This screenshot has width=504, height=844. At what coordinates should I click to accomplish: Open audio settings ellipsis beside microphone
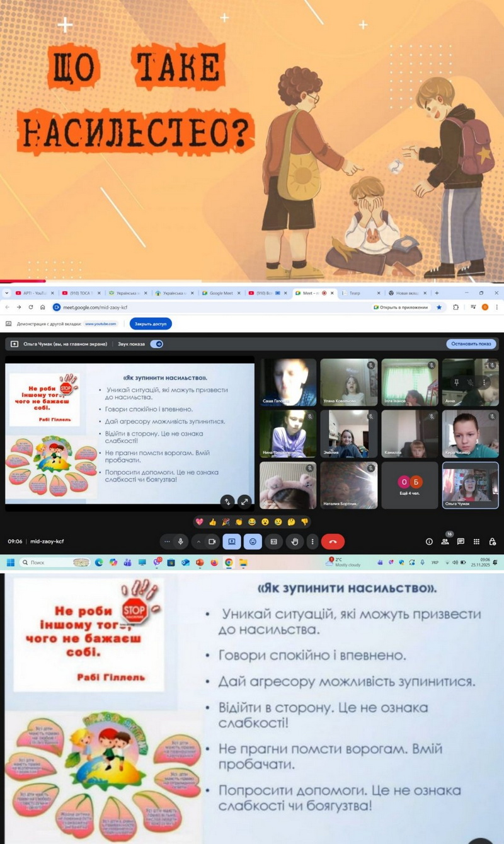(x=166, y=541)
